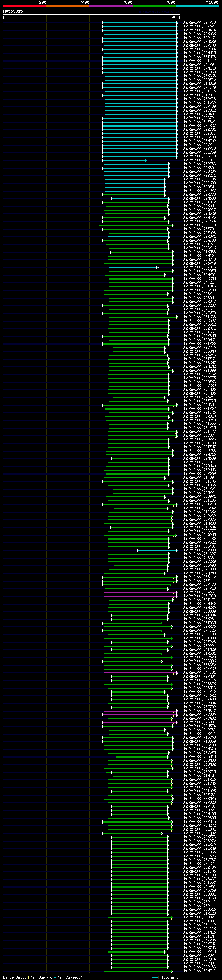Open hit UniRef100_B9N4C4

pos(199,30)
